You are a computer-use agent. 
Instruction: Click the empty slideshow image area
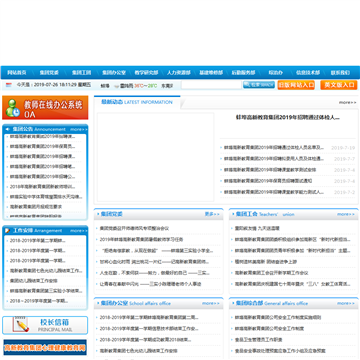click(155, 157)
